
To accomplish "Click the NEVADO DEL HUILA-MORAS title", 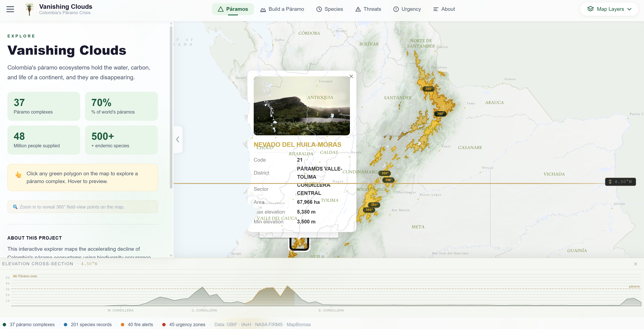I will tap(297, 144).
